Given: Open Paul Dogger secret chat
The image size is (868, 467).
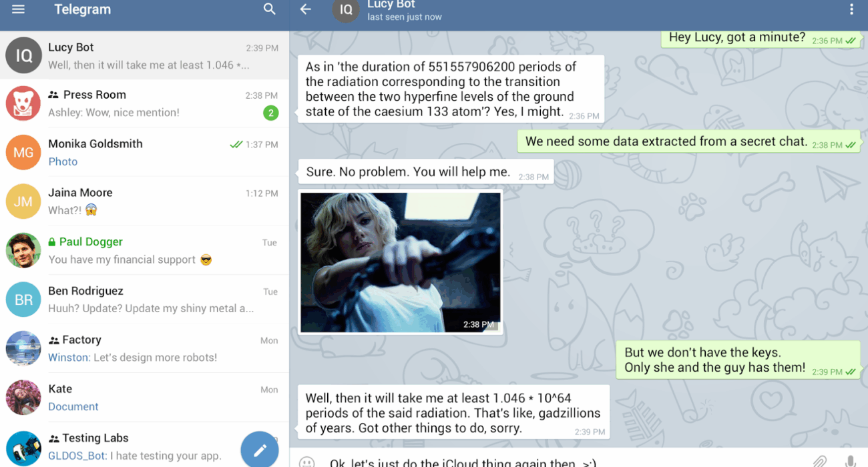Looking at the screenshot, I should [x=144, y=250].
